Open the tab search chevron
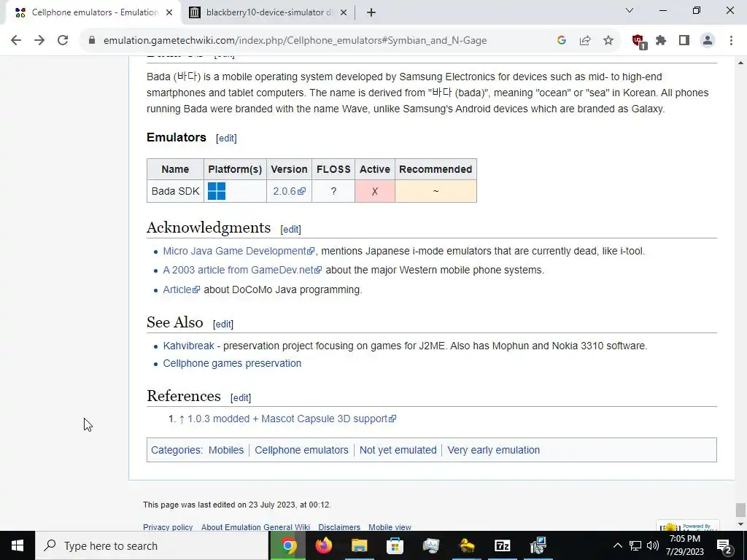 click(630, 10)
